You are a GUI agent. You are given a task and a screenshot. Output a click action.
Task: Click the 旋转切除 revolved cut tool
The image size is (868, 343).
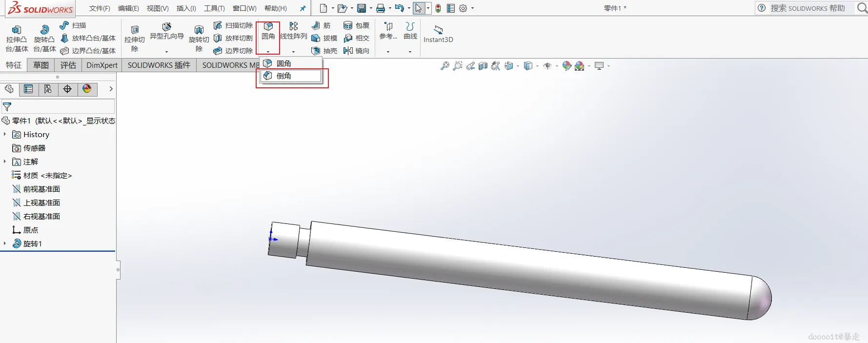coord(199,39)
